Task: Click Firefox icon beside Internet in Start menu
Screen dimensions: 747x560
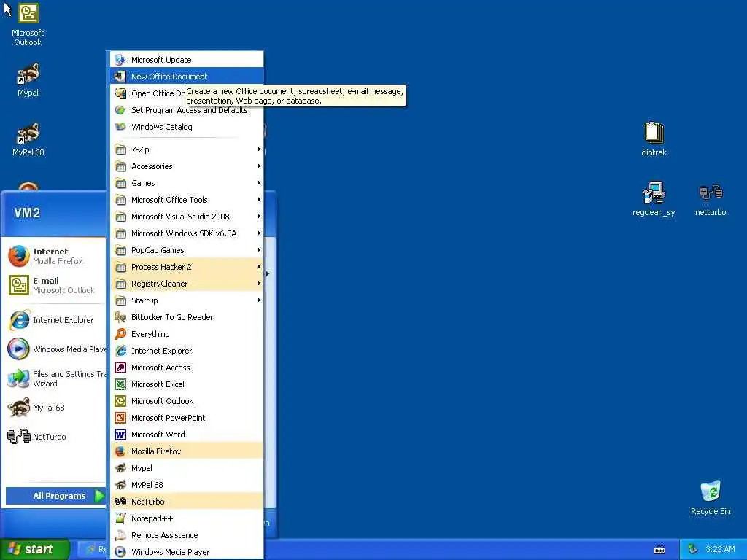Action: pyautogui.click(x=18, y=256)
